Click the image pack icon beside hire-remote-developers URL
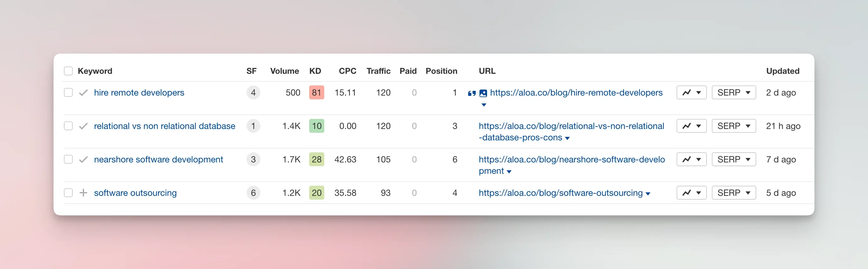The width and height of the screenshot is (868, 269). coord(483,93)
